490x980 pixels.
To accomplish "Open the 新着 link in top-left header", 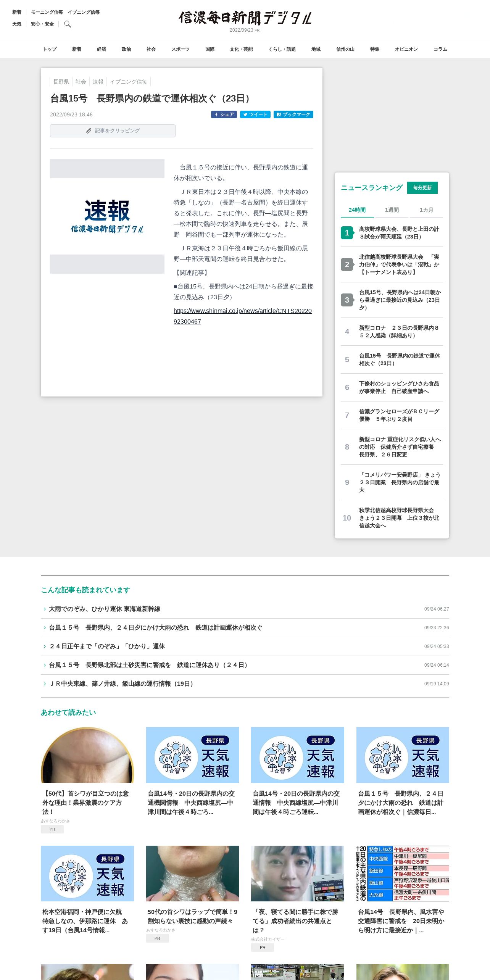I will 17,12.
